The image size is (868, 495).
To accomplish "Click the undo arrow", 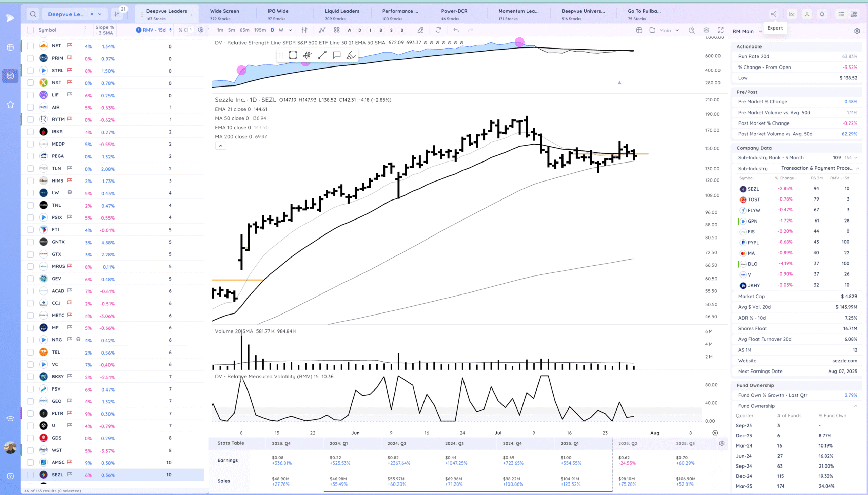I will pos(456,30).
